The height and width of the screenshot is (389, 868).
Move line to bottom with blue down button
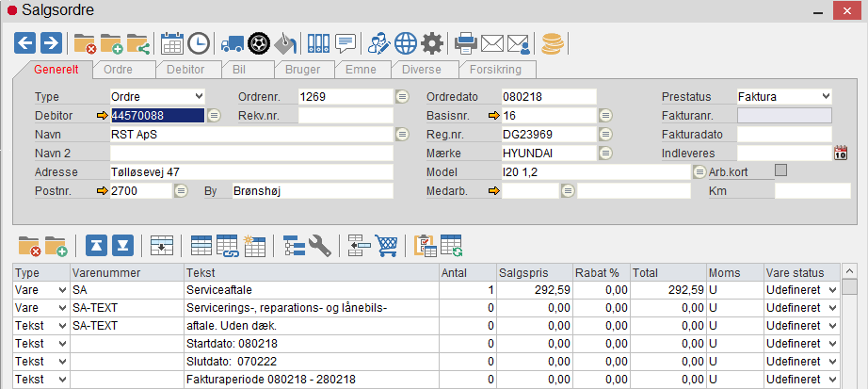pyautogui.click(x=123, y=246)
